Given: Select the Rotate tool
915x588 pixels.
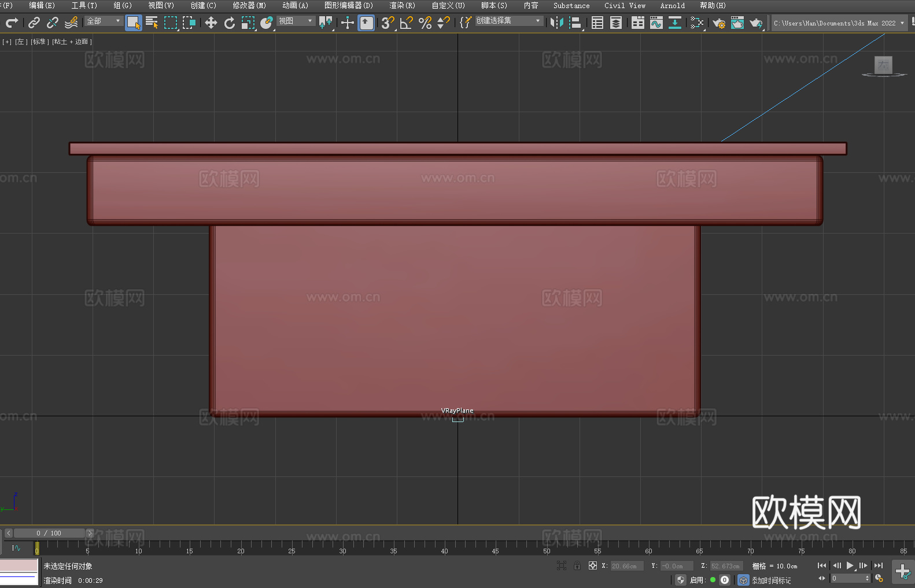Looking at the screenshot, I should (230, 23).
